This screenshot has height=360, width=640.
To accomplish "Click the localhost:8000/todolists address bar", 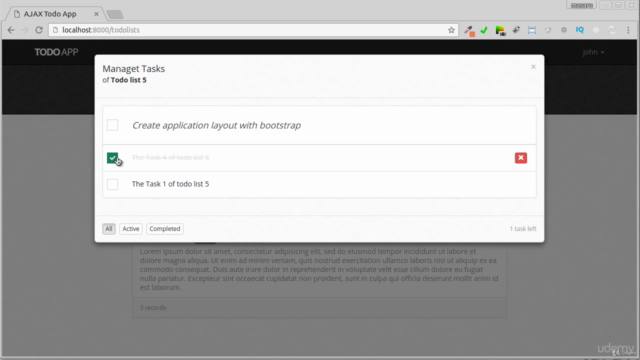I will click(x=253, y=30).
